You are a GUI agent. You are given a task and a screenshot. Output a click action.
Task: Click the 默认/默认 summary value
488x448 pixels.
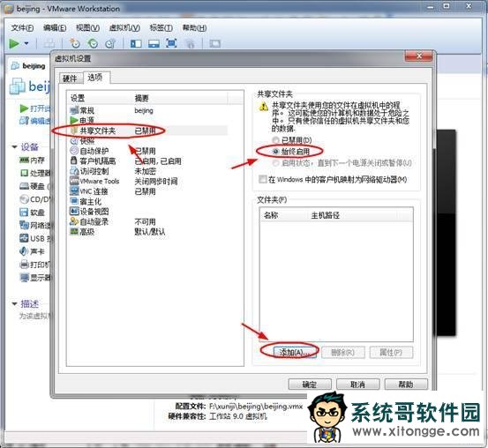(x=150, y=231)
